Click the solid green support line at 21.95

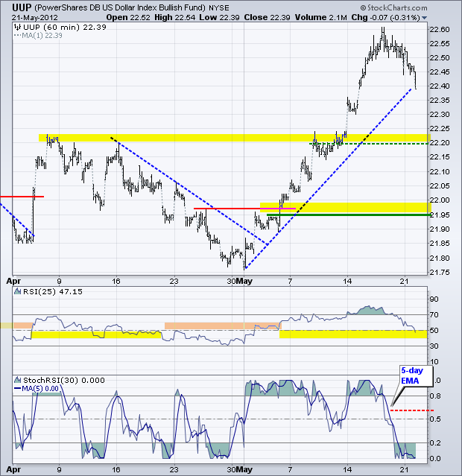pos(349,215)
